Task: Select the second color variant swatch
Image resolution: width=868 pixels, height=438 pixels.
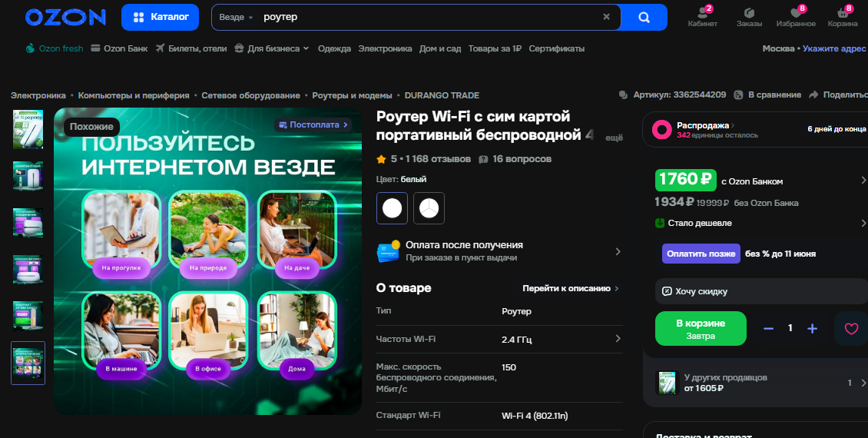Action: pyautogui.click(x=429, y=208)
